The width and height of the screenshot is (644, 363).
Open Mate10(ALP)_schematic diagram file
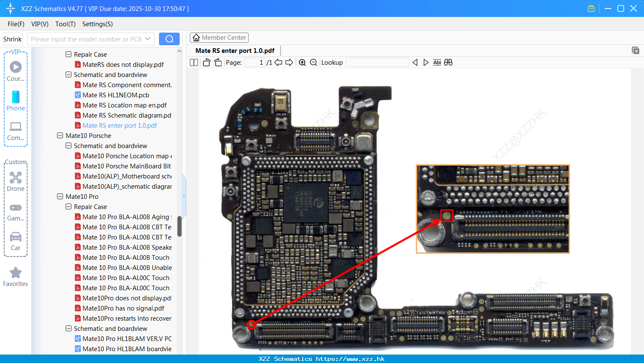tap(123, 187)
